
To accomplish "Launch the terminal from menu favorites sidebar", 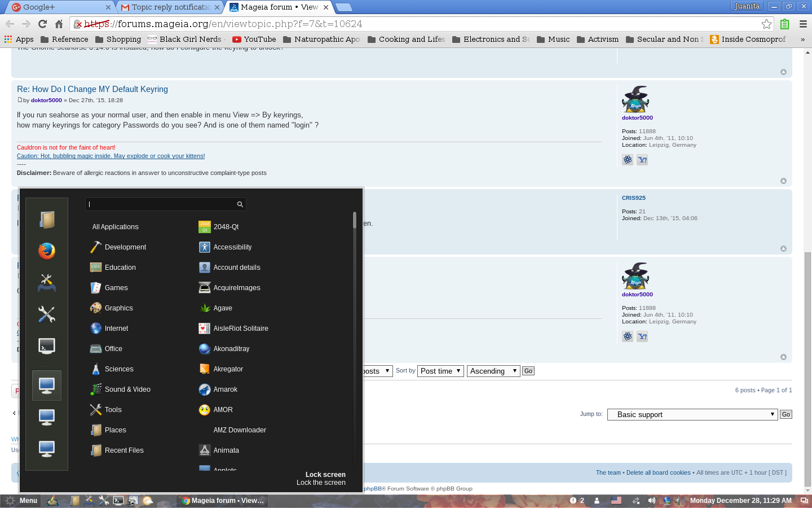I will [x=47, y=345].
